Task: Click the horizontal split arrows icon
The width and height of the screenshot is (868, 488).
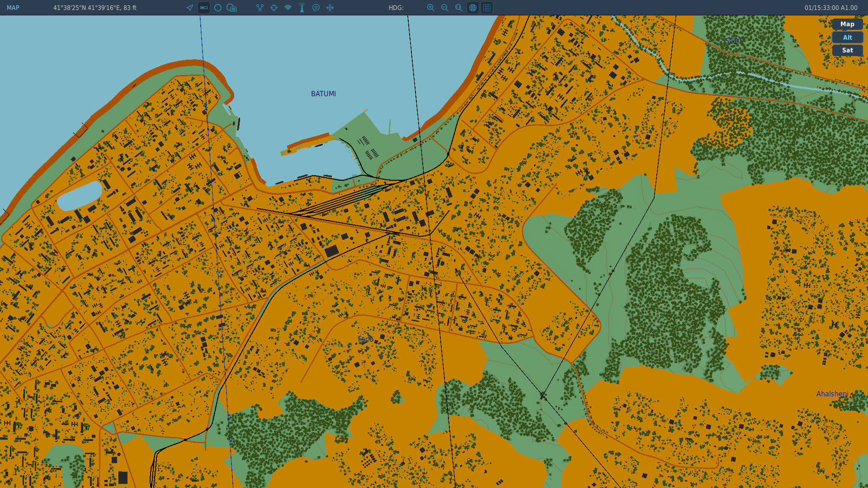Action: coord(330,8)
